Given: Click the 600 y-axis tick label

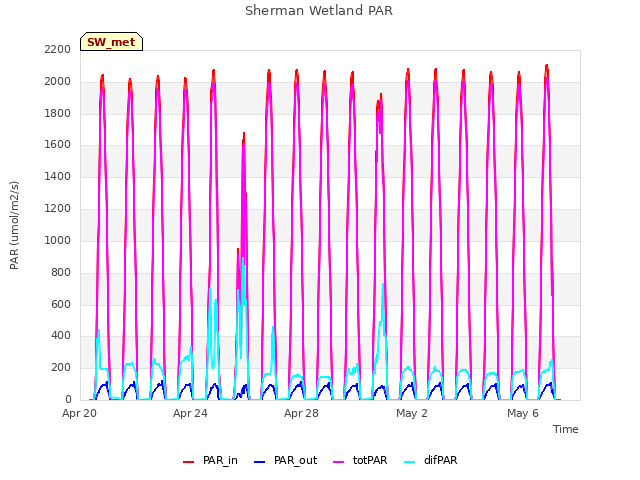Looking at the screenshot, I should pyautogui.click(x=61, y=304).
